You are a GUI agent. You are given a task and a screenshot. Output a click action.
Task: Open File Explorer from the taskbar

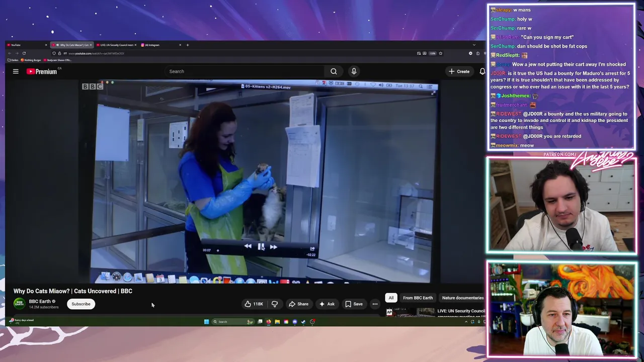[x=277, y=322]
